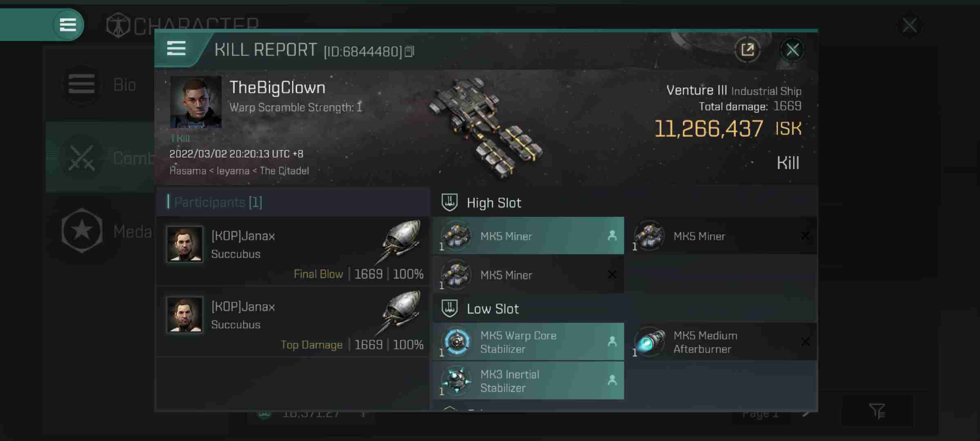This screenshot has width=980, height=441.
Task: Copy the kill report ID
Action: click(410, 51)
